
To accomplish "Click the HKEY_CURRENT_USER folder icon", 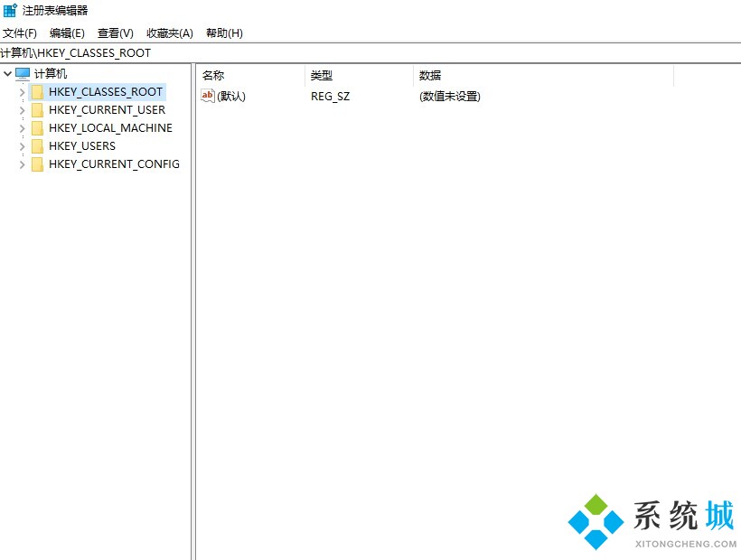I will coord(37,110).
